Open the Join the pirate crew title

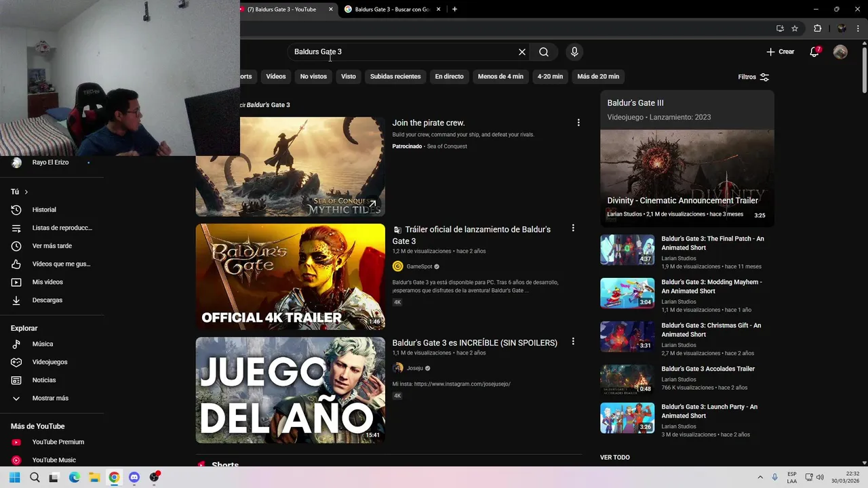(428, 123)
